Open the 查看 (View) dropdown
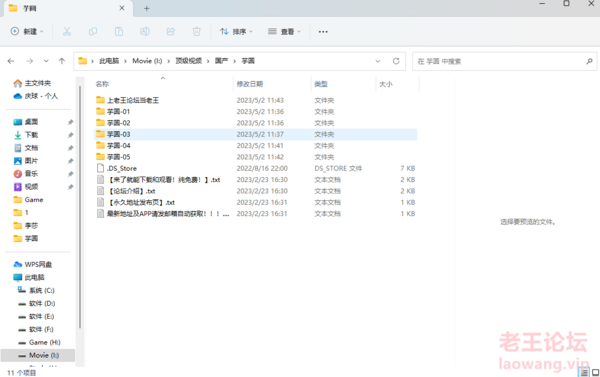600x377 pixels. coord(284,31)
